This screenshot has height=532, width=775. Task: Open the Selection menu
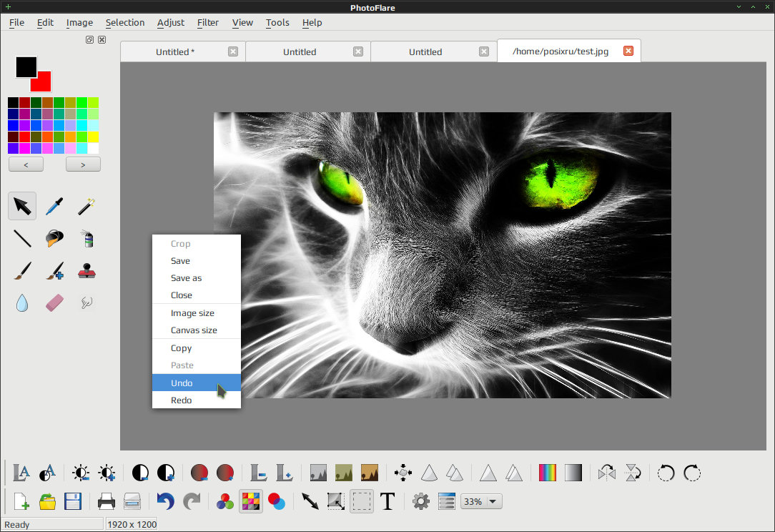(x=125, y=22)
